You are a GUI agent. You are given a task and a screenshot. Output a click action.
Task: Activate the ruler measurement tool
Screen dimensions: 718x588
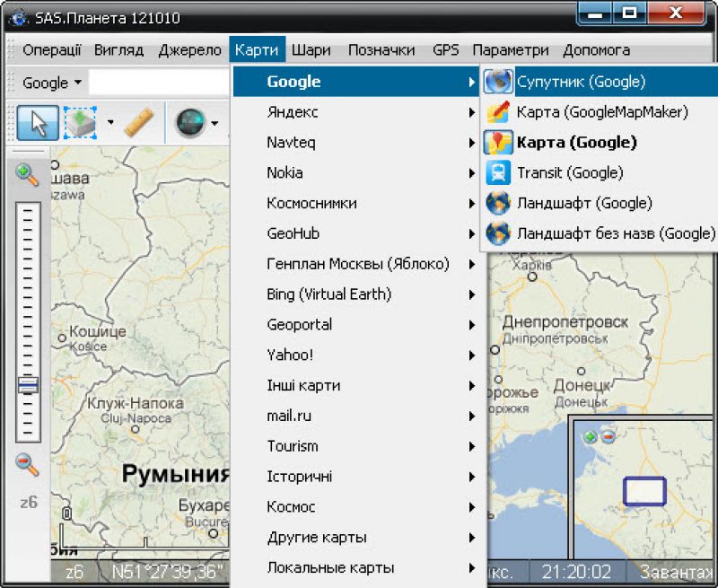pyautogui.click(x=139, y=122)
